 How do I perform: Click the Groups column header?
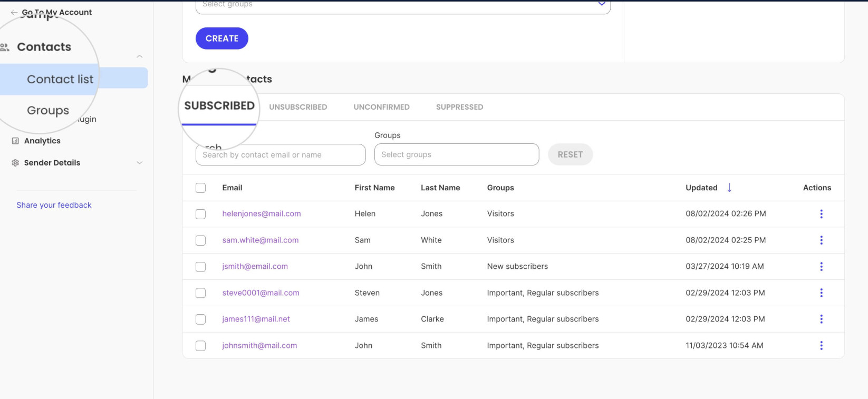click(500, 188)
